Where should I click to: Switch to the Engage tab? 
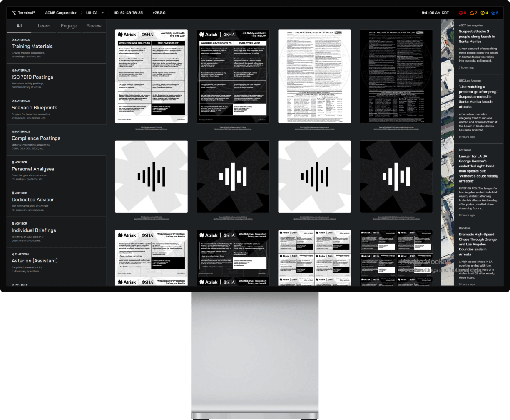[69, 26]
